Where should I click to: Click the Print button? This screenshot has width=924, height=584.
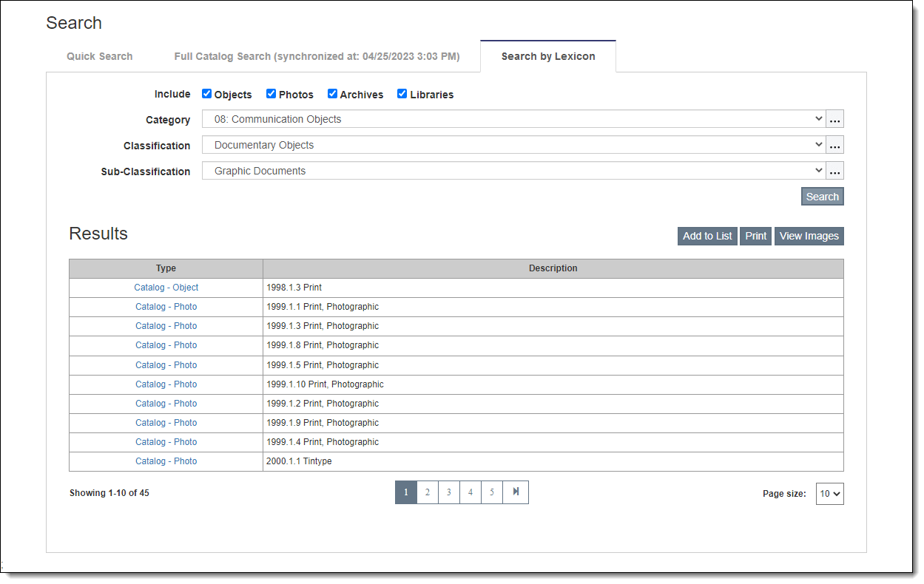tap(755, 236)
